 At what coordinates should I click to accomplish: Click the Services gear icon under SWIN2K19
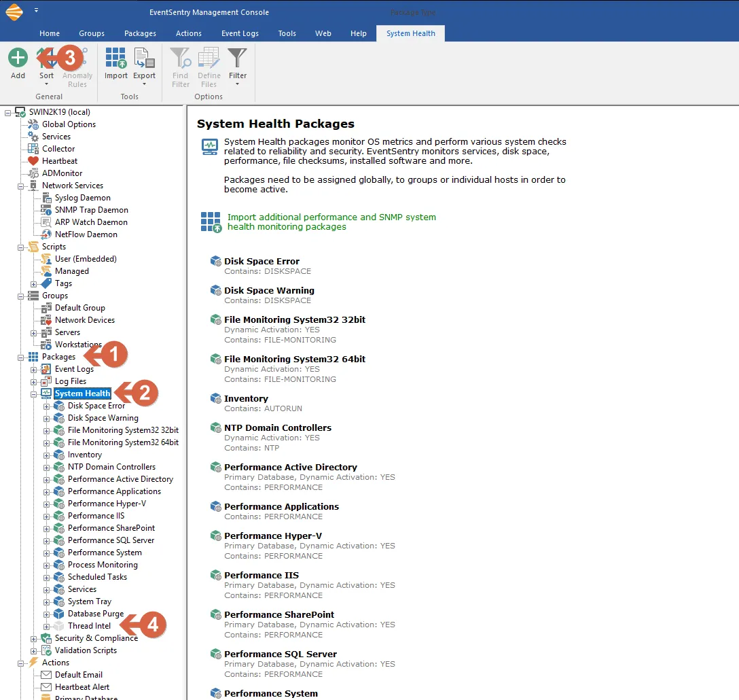point(33,137)
